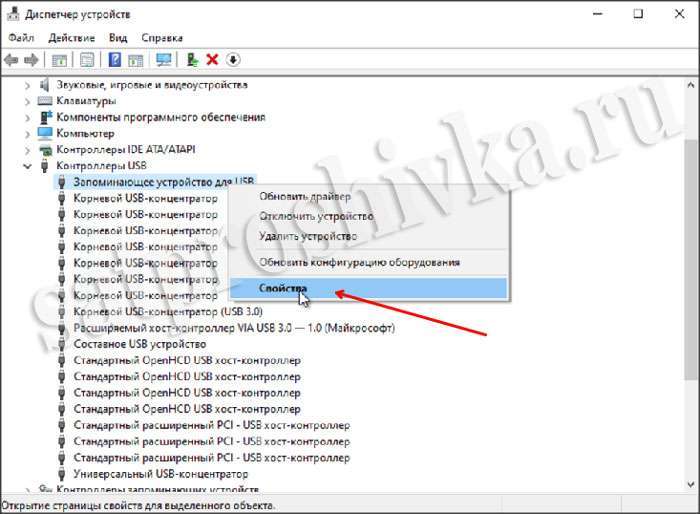Expand the Клавиатуры category
This screenshot has width=700, height=514.
(x=28, y=102)
